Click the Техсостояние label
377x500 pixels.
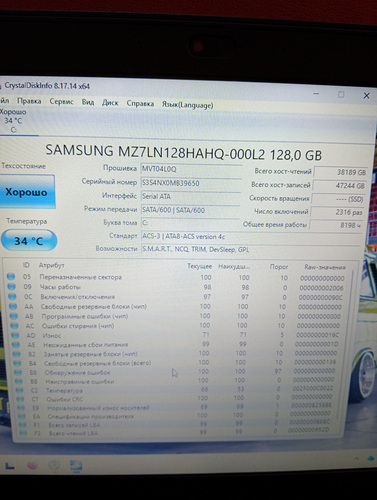point(23,166)
